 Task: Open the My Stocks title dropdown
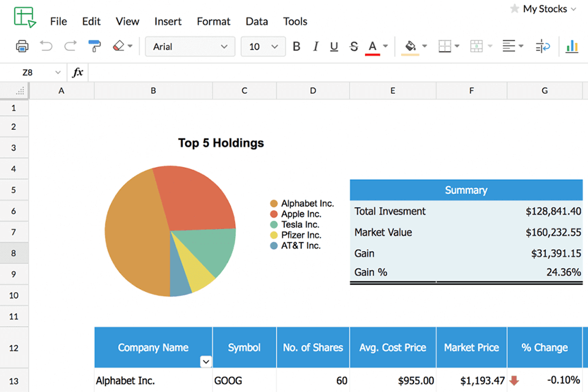tap(573, 9)
